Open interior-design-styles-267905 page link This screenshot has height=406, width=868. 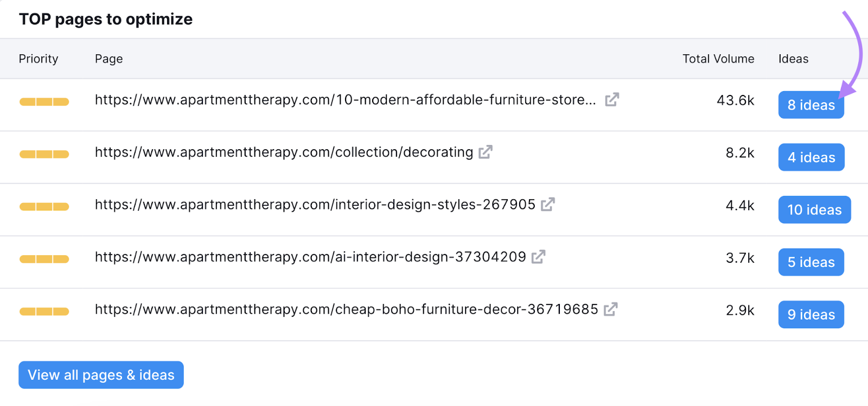[x=315, y=205]
